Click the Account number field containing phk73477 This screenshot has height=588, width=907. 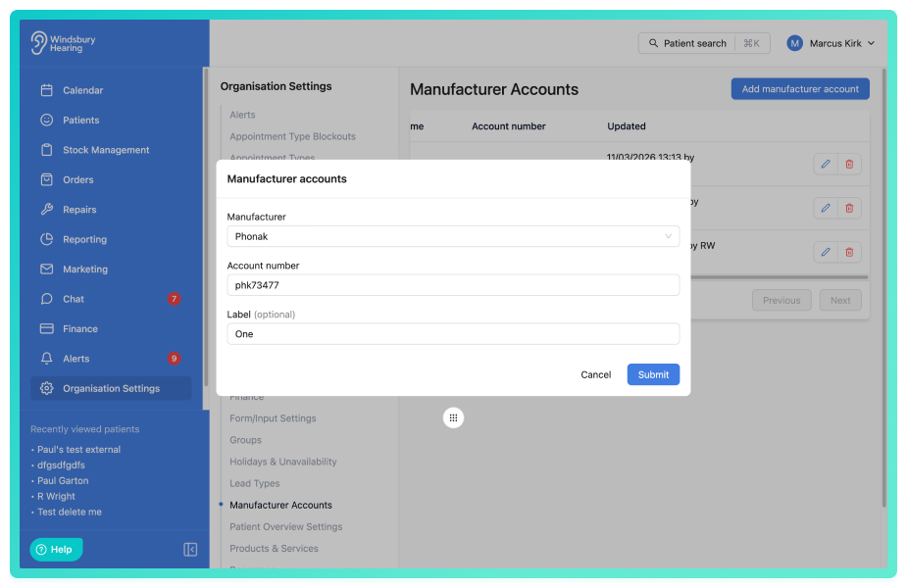point(453,285)
